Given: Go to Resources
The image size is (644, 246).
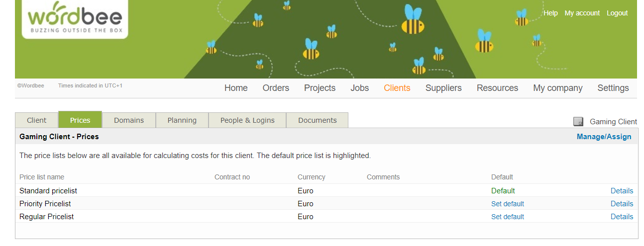Looking at the screenshot, I should (x=497, y=88).
